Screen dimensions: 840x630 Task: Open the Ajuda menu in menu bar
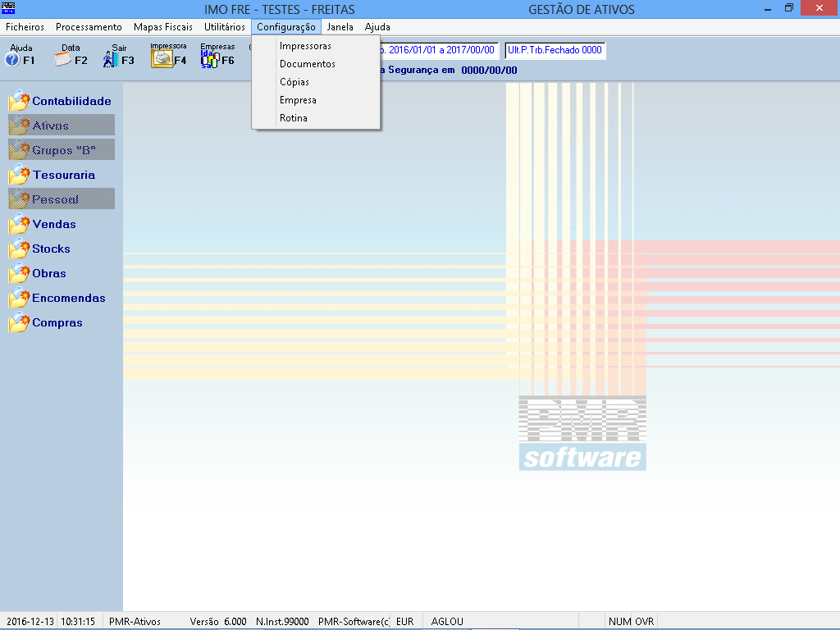(x=377, y=27)
